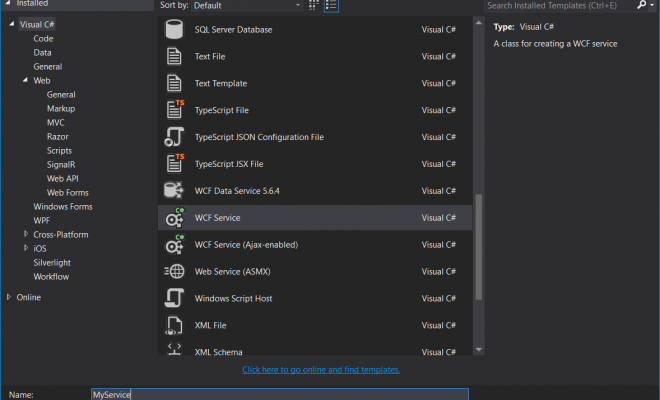Click the TypeScript JSX File icon
The image size is (660, 400).
[175, 164]
